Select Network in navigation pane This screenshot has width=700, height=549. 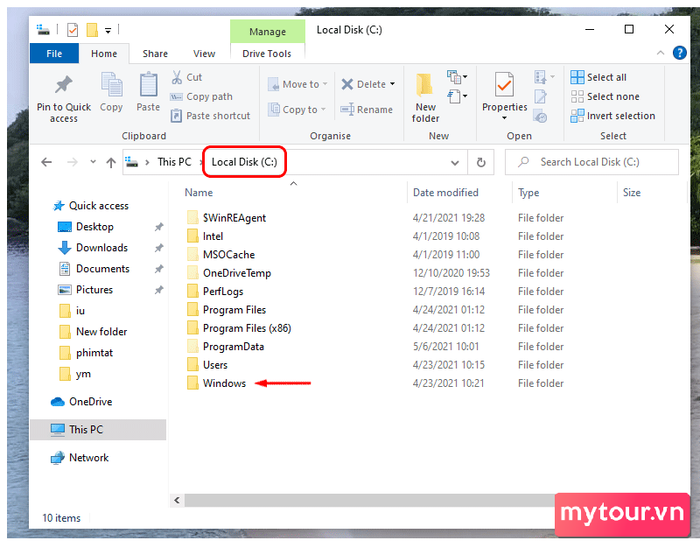point(89,458)
